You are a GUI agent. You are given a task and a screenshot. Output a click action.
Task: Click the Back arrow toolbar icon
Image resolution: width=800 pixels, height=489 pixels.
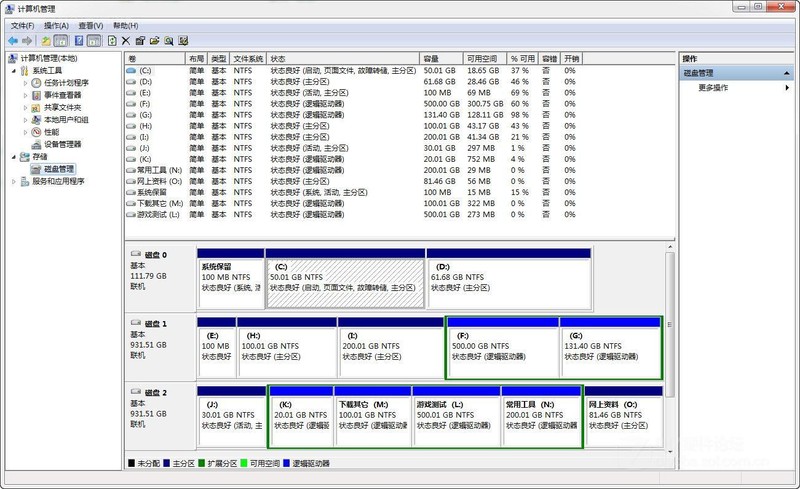[x=13, y=41]
